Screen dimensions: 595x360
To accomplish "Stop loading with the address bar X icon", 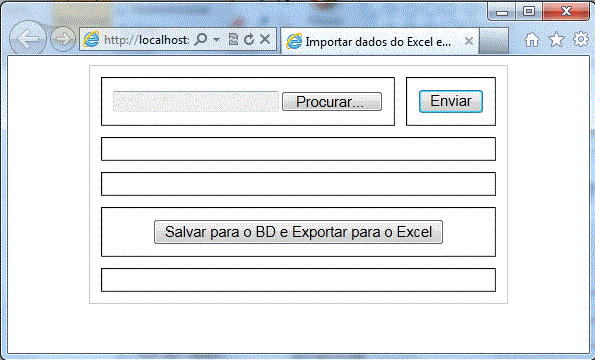I will 265,39.
